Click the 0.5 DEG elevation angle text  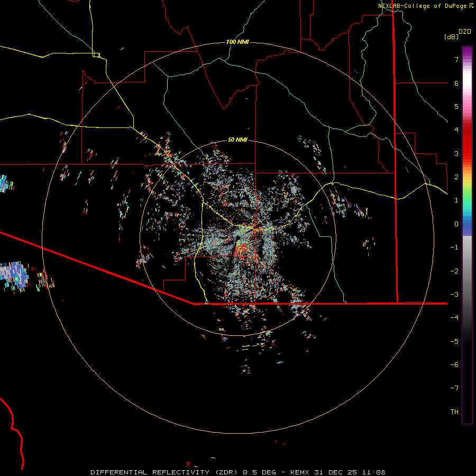(x=260, y=472)
